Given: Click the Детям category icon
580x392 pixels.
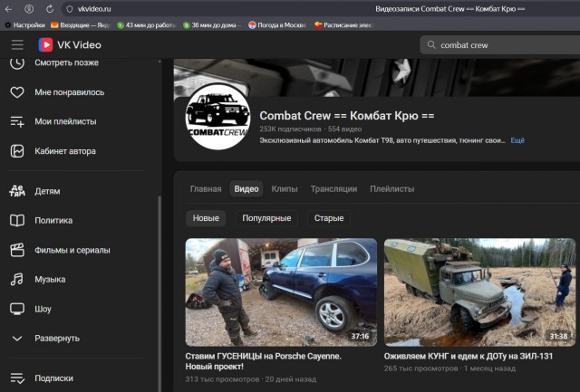Looking at the screenshot, I should point(17,191).
